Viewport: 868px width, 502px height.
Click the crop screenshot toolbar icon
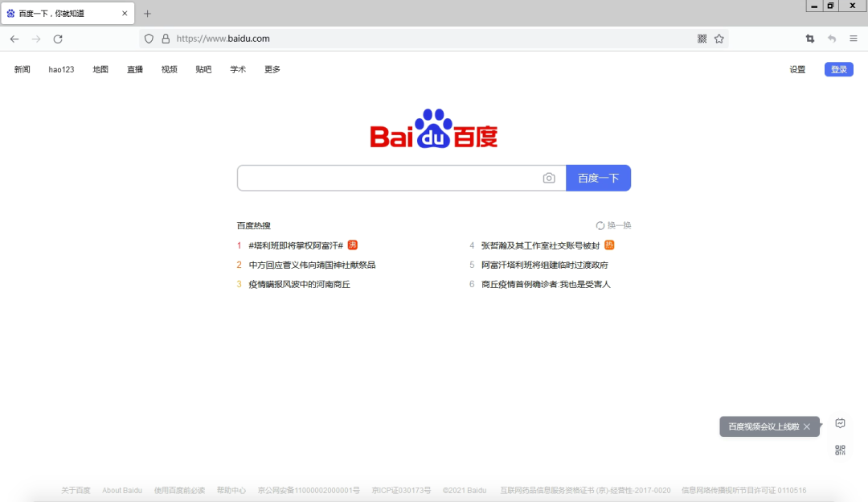tap(810, 39)
